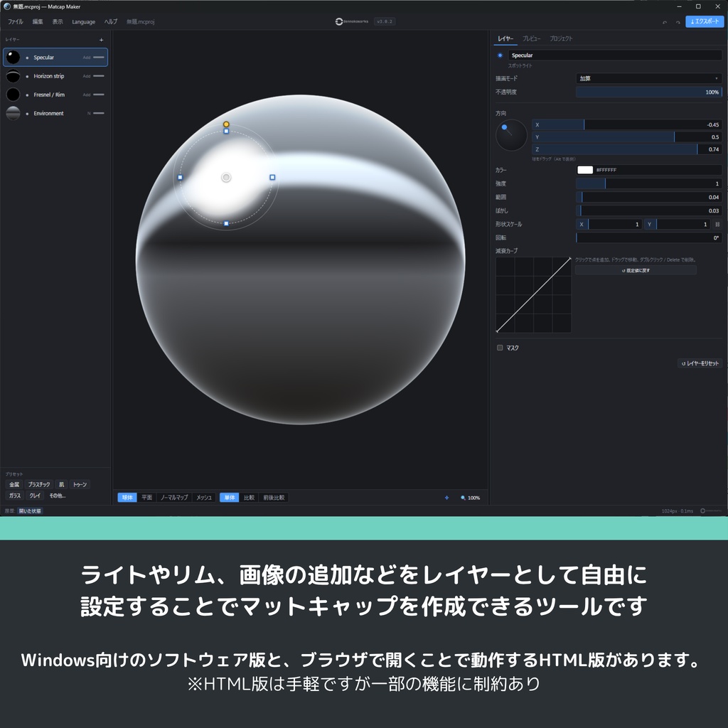
Task: Click the drag handle of Fresnel / Rim layer
Action: (98, 95)
